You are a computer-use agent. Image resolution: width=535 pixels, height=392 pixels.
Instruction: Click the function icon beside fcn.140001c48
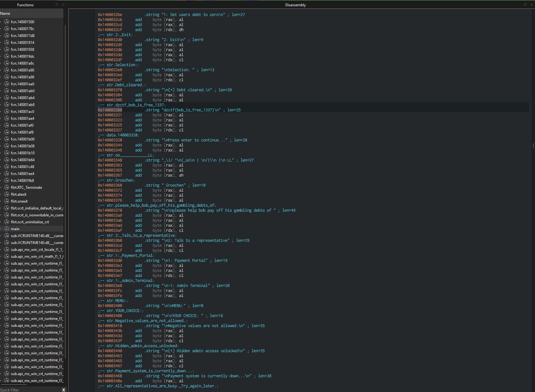point(7,167)
